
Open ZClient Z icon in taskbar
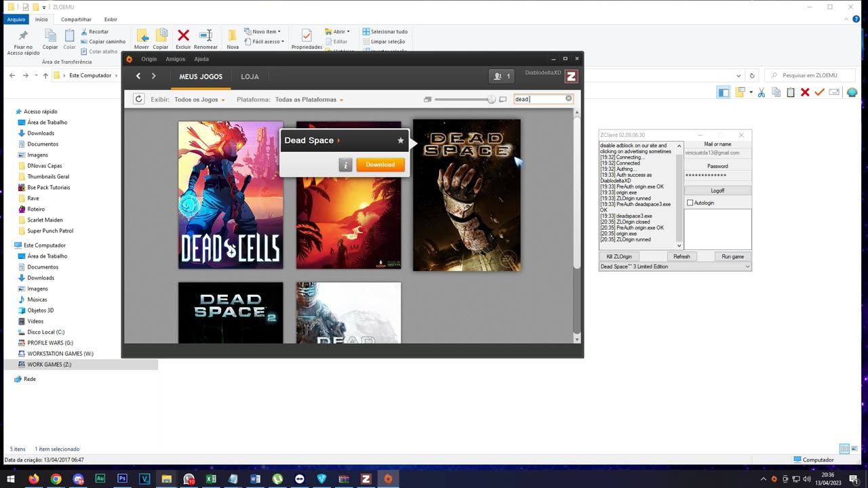pos(366,479)
